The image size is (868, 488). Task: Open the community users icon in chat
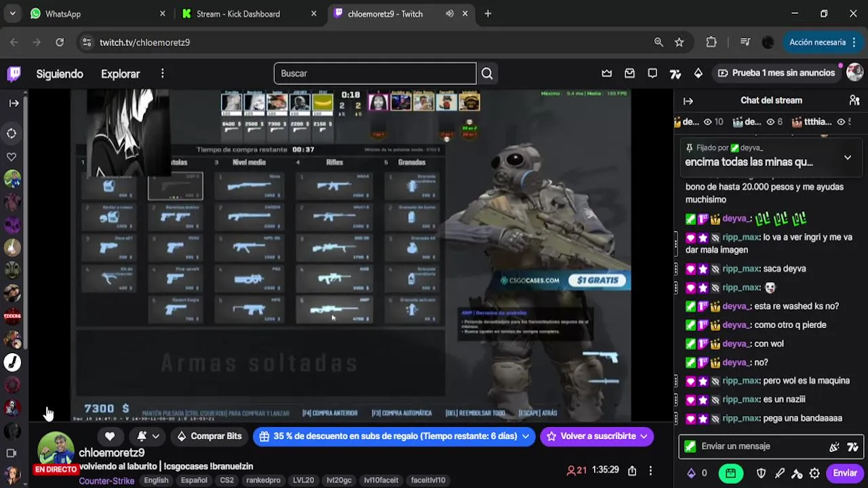(x=854, y=100)
